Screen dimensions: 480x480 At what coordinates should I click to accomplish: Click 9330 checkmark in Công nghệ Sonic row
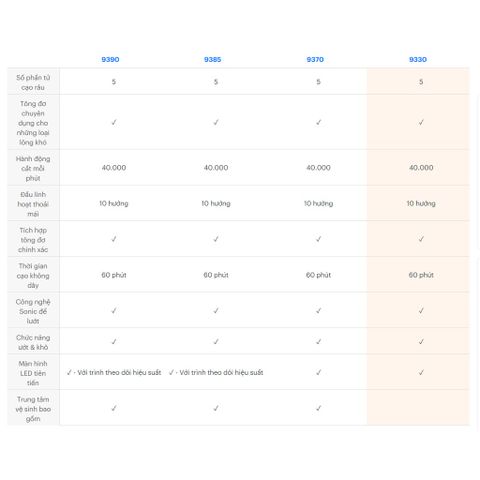(421, 311)
